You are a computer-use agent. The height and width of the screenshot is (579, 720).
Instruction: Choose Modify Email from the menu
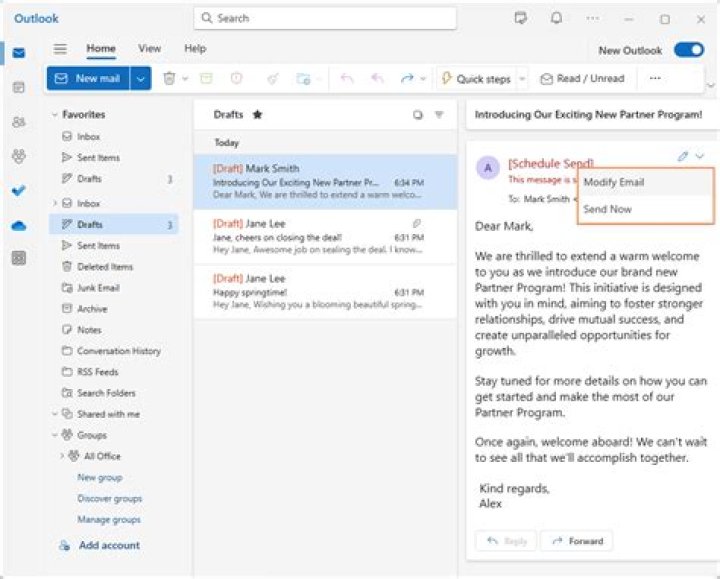[x=645, y=182]
